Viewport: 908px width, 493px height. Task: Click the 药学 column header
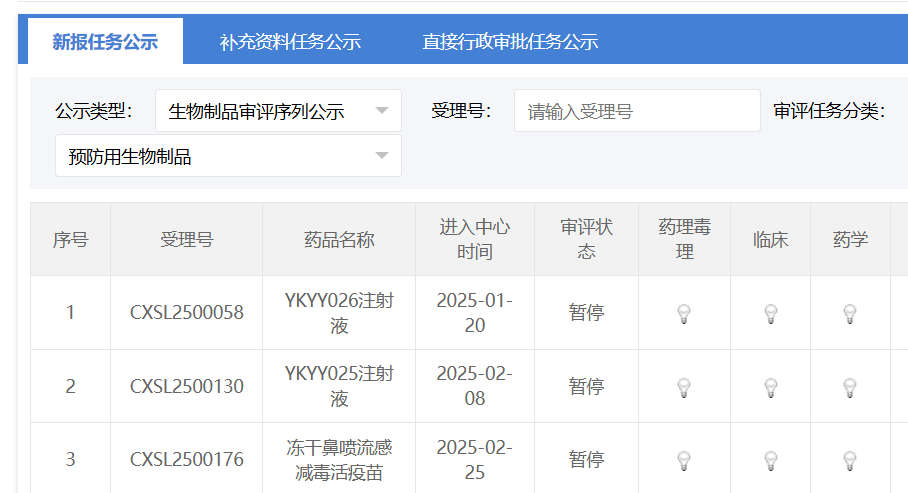(850, 239)
